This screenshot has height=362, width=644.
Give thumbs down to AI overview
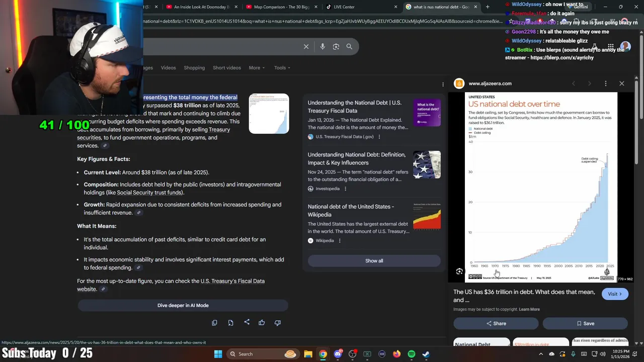click(x=278, y=323)
